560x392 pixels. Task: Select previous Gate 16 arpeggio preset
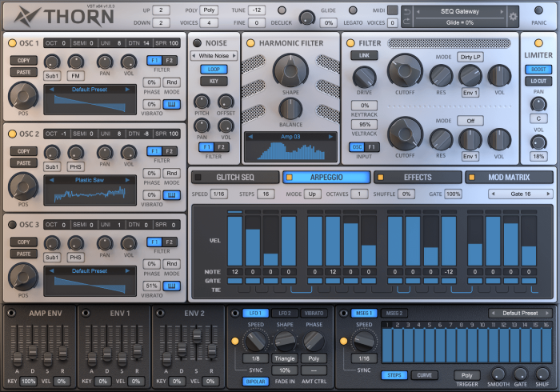494,194
